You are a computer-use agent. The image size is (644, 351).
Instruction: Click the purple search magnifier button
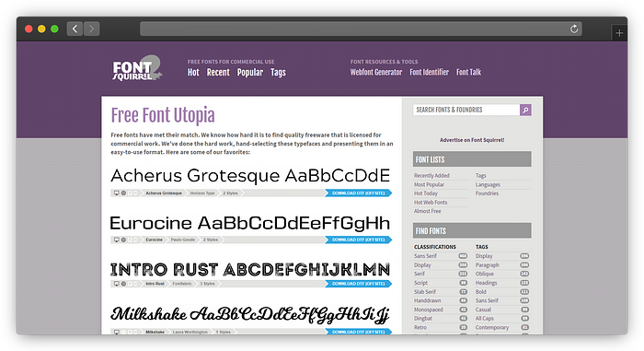(525, 110)
